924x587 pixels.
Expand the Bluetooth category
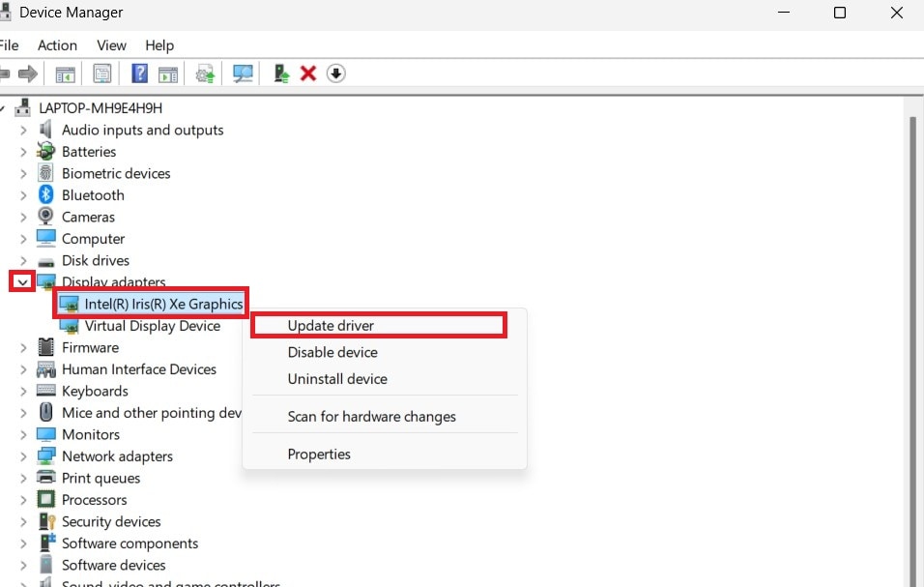click(23, 195)
